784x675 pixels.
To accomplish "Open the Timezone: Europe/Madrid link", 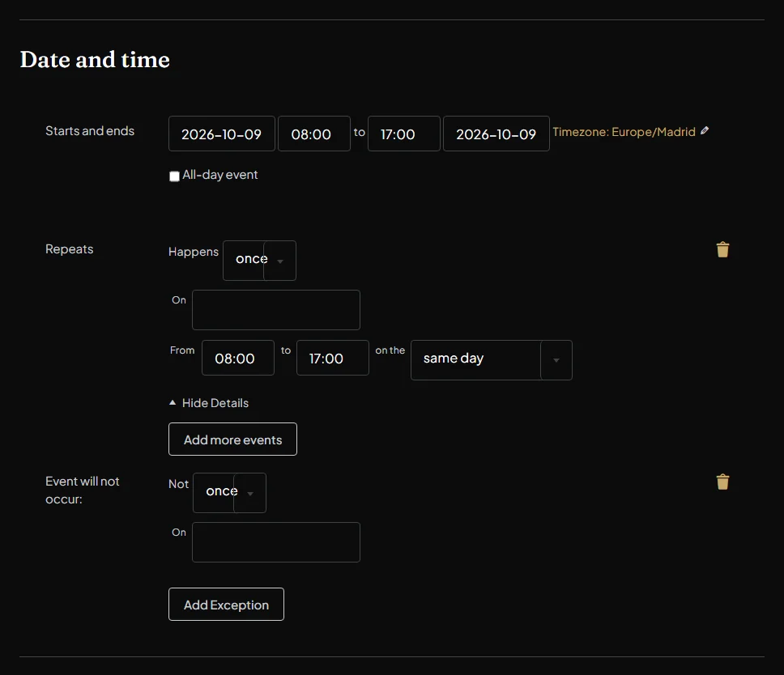I will tap(624, 131).
